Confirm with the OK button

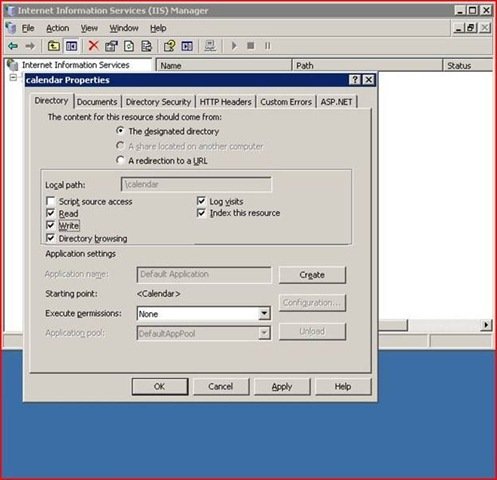tap(160, 387)
